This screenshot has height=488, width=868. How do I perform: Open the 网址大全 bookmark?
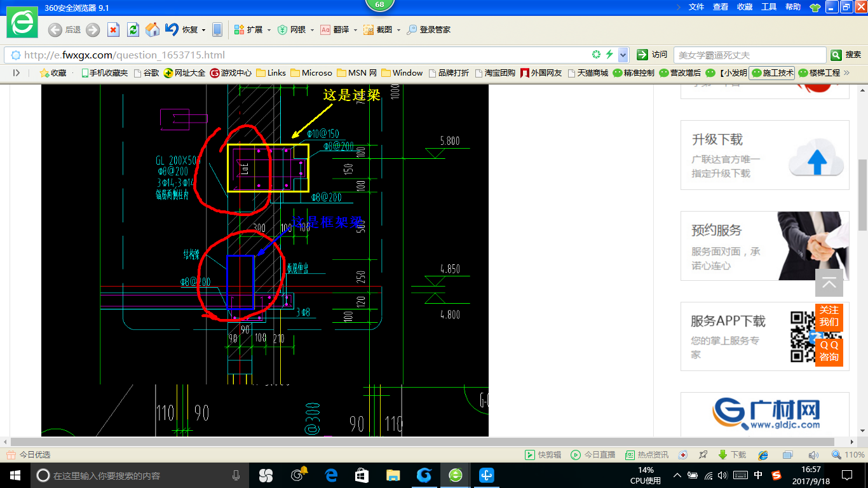[184, 73]
